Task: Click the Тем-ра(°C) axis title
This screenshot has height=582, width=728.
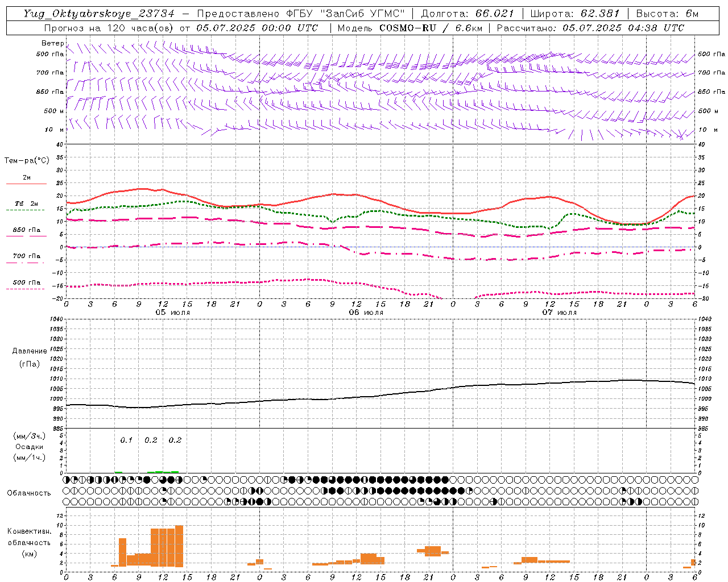Action: point(27,161)
